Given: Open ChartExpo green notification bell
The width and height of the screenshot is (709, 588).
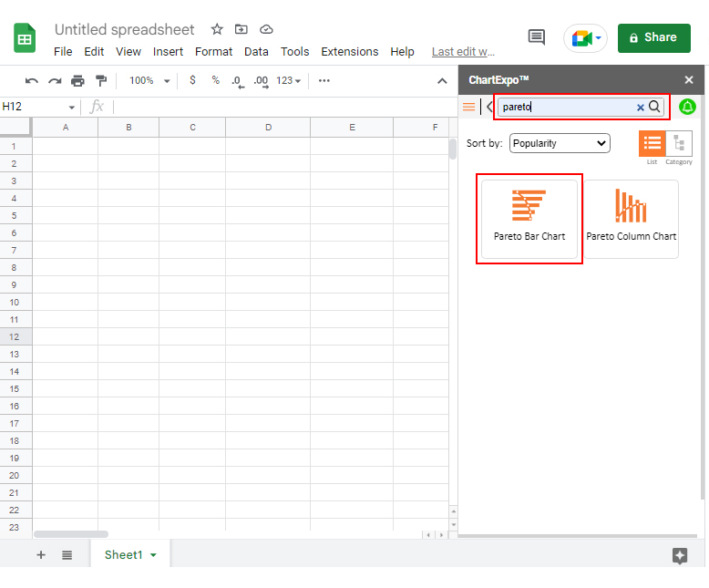Looking at the screenshot, I should point(687,108).
